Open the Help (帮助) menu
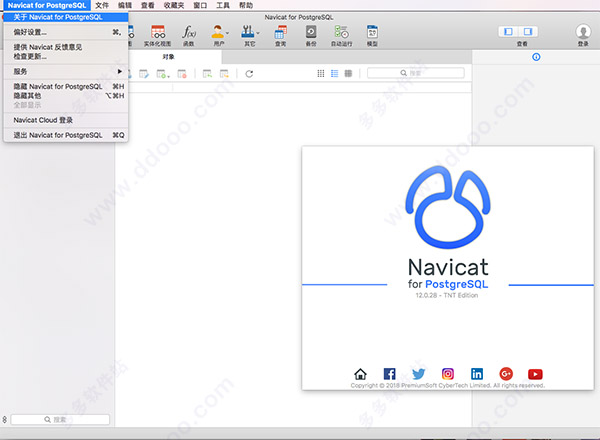The width and height of the screenshot is (600, 440). 246,5
